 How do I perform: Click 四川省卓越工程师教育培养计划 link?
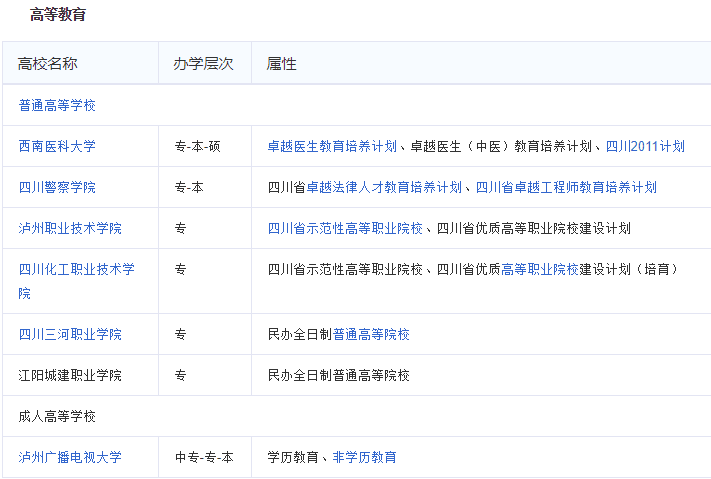(566, 187)
